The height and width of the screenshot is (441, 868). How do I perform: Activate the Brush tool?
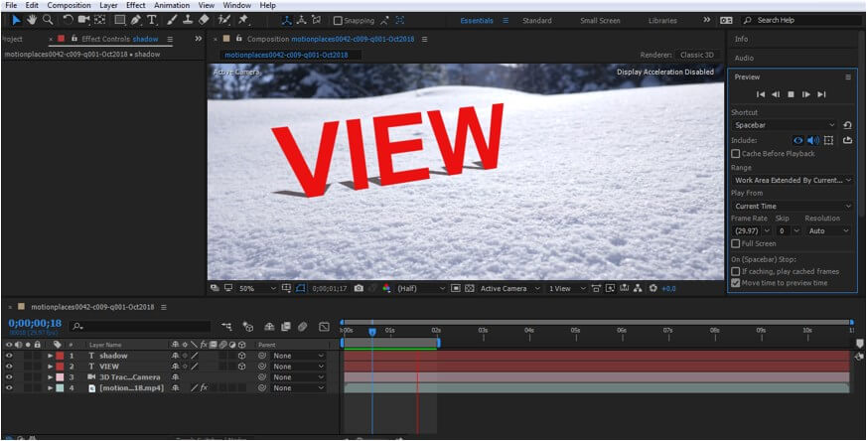tap(172, 20)
